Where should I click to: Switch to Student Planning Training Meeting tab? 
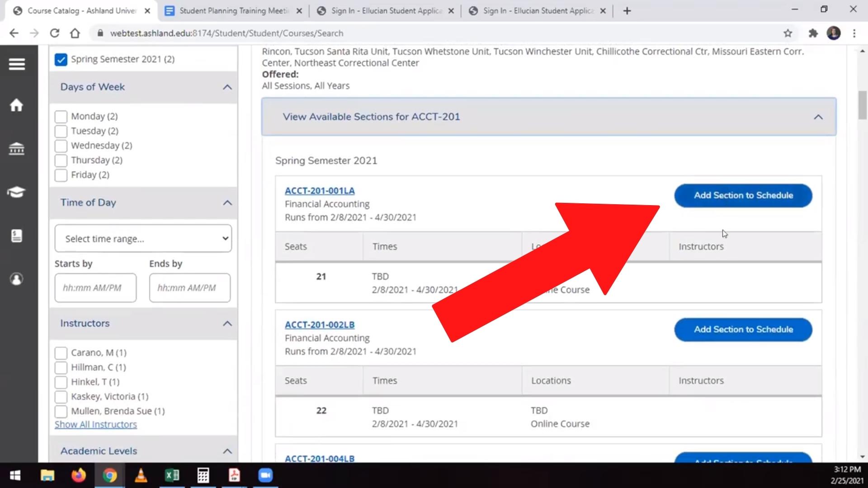[233, 11]
